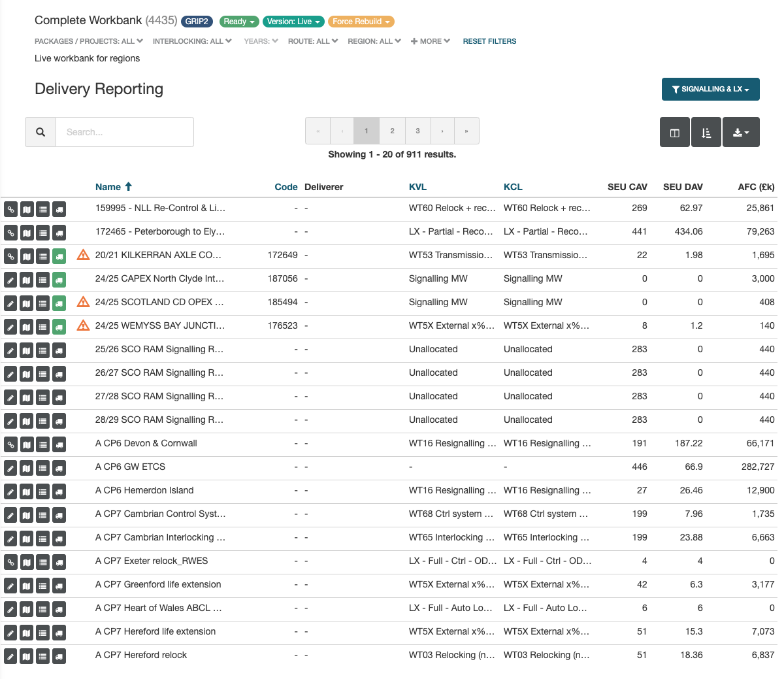The image size is (784, 679).
Task: Click into the Search input field
Action: click(x=124, y=132)
